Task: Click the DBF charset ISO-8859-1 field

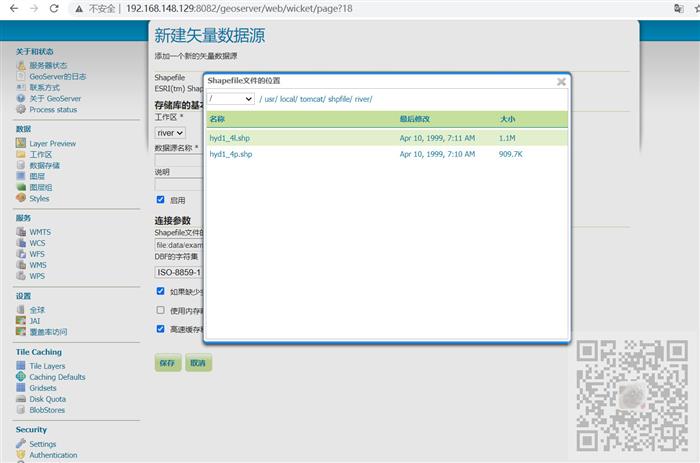Action: (179, 272)
